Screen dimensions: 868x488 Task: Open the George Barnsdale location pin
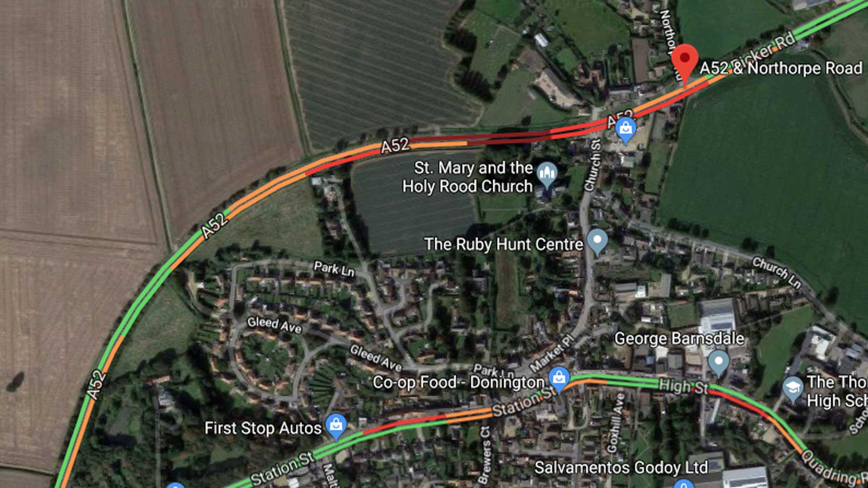(x=718, y=363)
